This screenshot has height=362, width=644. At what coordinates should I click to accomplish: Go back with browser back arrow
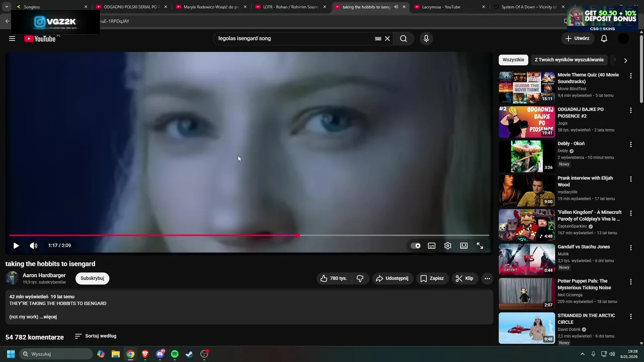click(x=7, y=21)
